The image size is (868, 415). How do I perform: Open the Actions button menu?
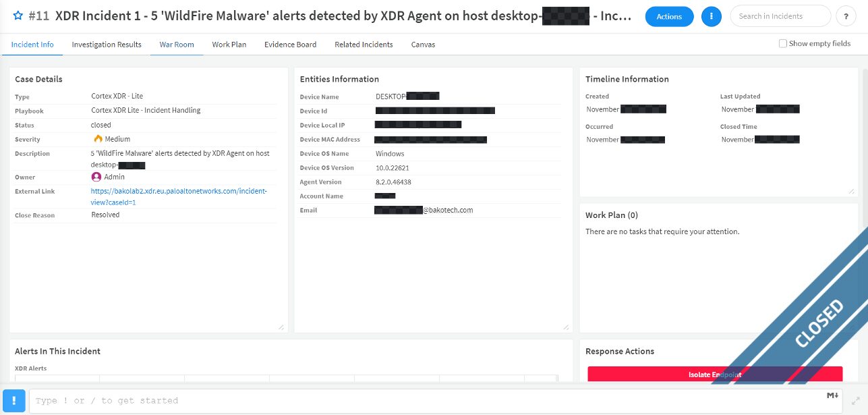(x=669, y=16)
